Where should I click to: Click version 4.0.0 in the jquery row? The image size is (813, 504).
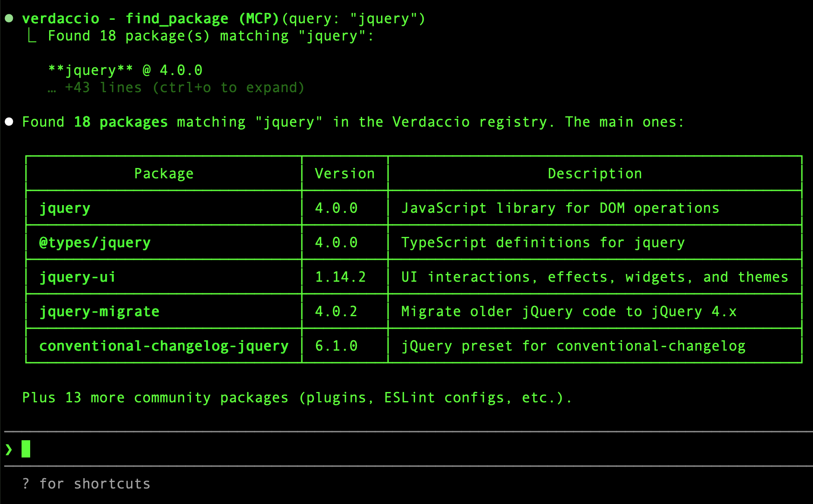coord(336,208)
